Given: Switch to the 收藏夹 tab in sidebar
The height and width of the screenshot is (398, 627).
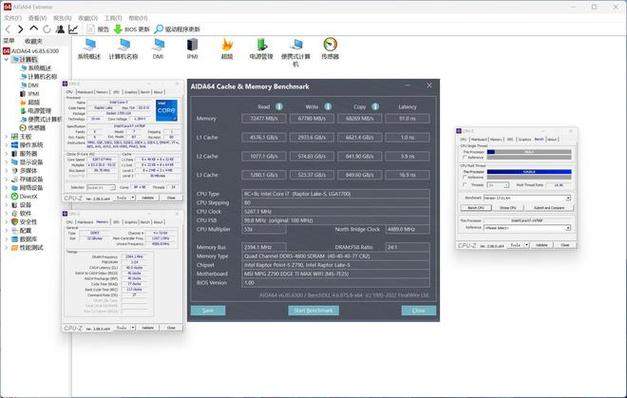Looking at the screenshot, I should coord(34,41).
